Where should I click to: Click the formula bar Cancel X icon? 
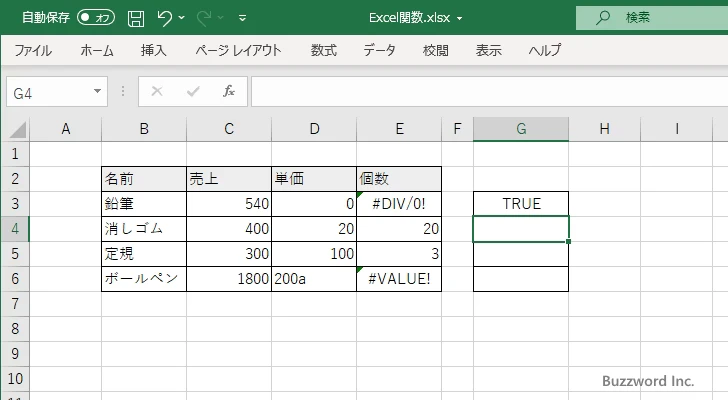[x=157, y=91]
